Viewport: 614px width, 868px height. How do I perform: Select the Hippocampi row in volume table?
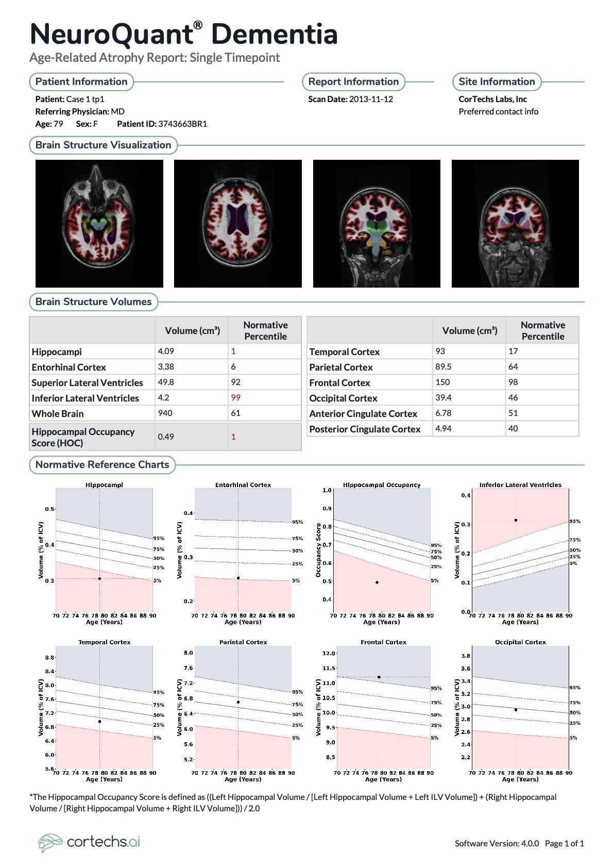pos(165,352)
